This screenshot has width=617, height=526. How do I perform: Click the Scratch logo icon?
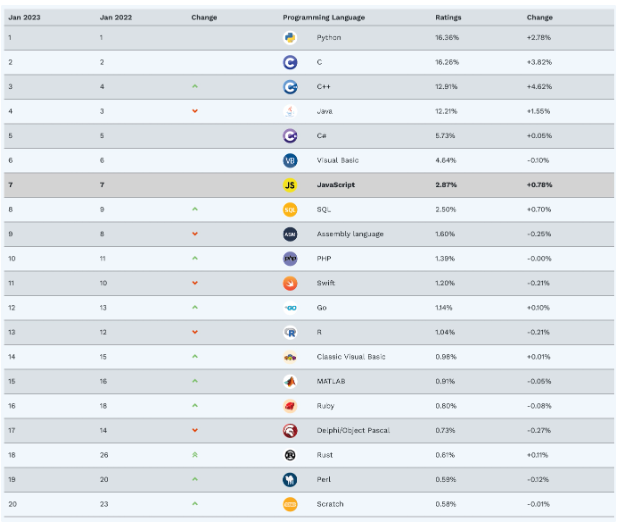290,504
